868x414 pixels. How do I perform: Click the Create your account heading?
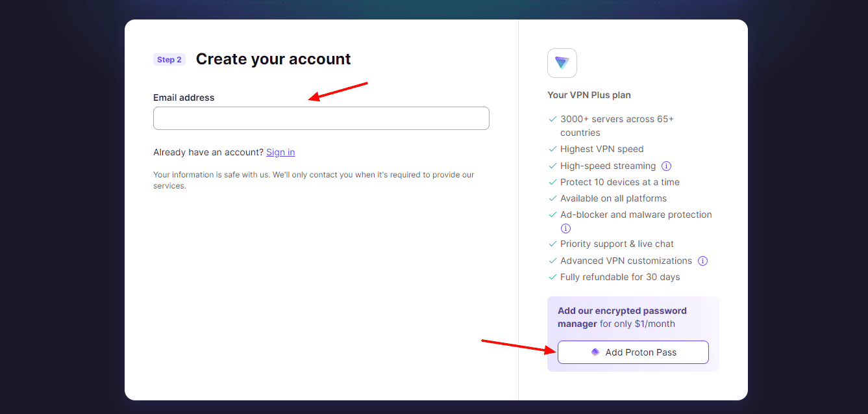pyautogui.click(x=273, y=59)
